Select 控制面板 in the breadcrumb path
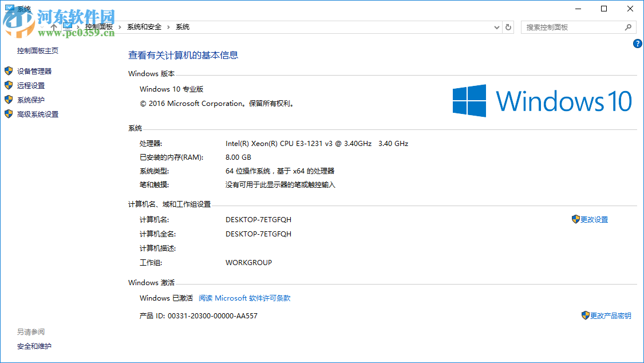Image resolution: width=644 pixels, height=363 pixels. pos(100,26)
